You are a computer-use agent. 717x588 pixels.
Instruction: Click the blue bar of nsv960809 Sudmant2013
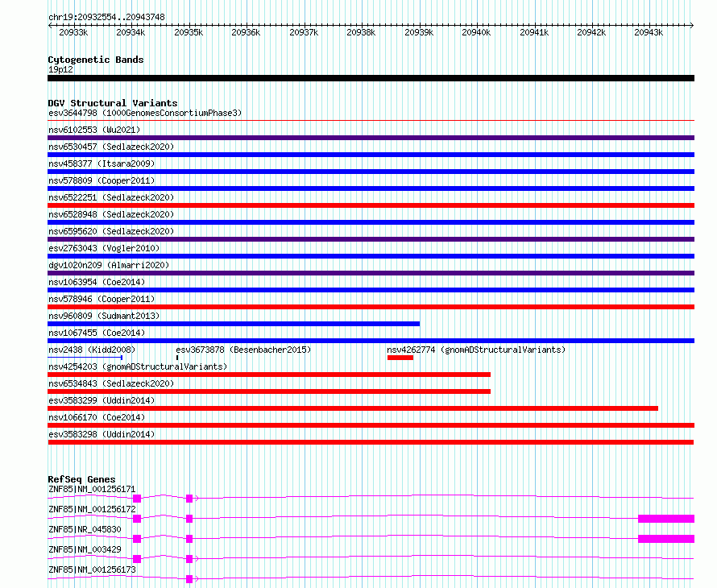(234, 324)
